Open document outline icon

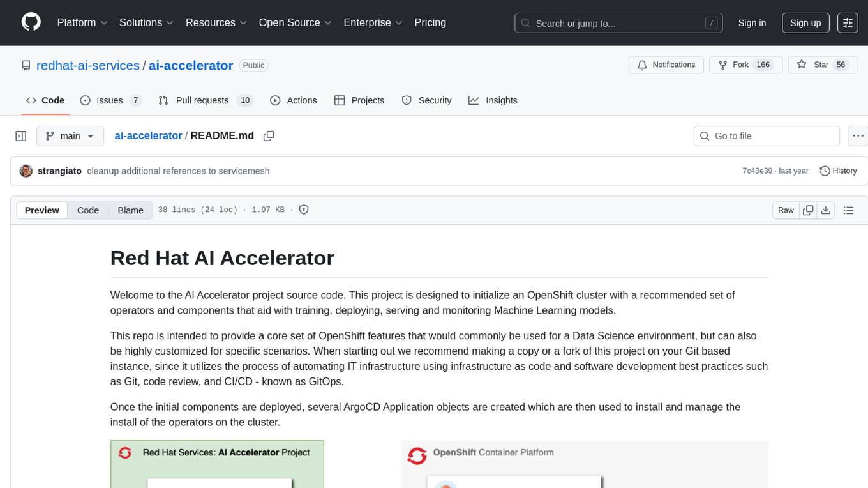pos(848,210)
